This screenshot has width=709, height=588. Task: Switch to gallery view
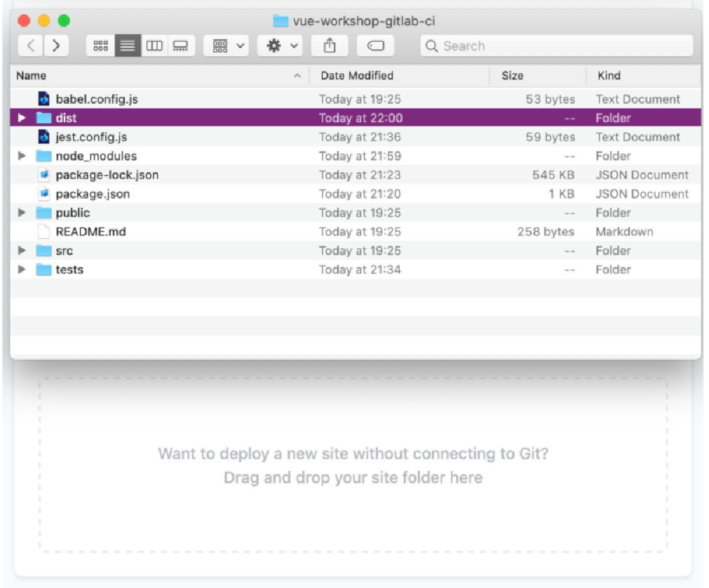[181, 46]
